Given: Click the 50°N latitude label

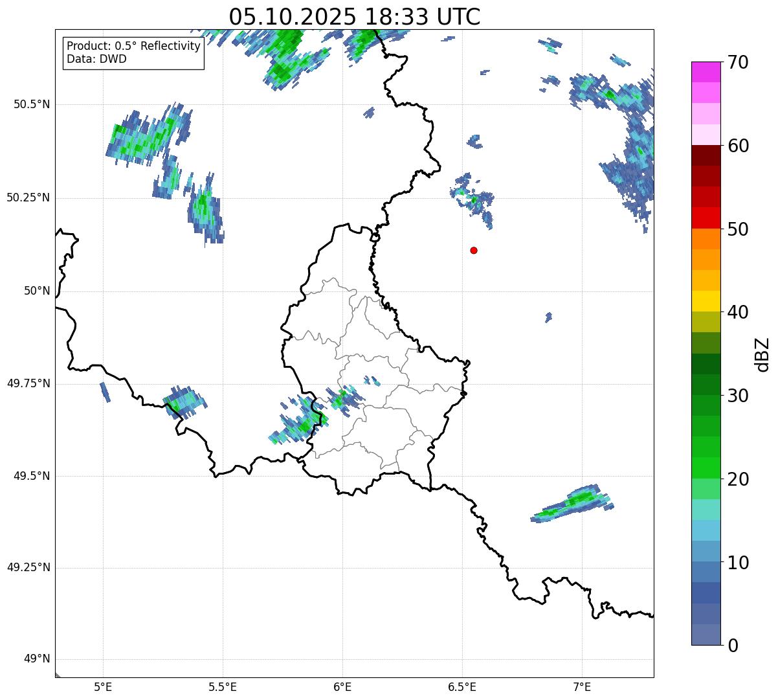Looking at the screenshot, I should (37, 291).
